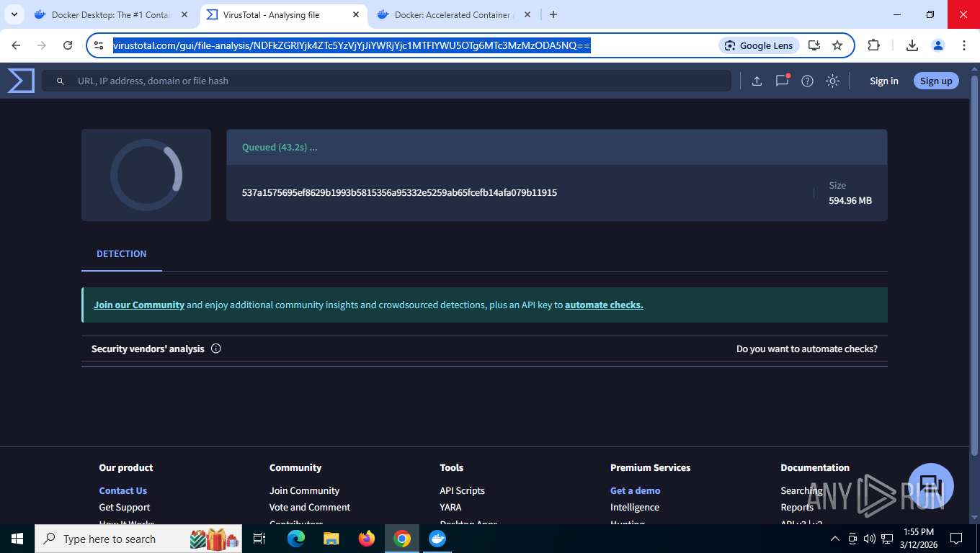Close the Docker Desktop browser tab
Image resolution: width=980 pixels, height=553 pixels.
[184, 14]
